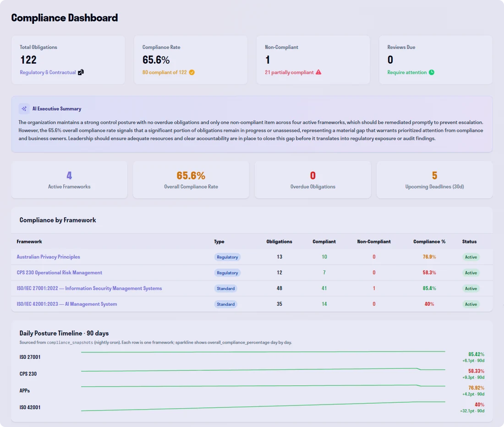
Task: Click the Active status badge for ISO/IEC 27001
Action: click(x=471, y=289)
